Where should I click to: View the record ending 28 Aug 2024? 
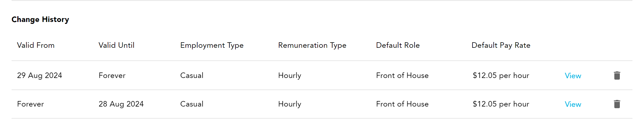tap(573, 104)
